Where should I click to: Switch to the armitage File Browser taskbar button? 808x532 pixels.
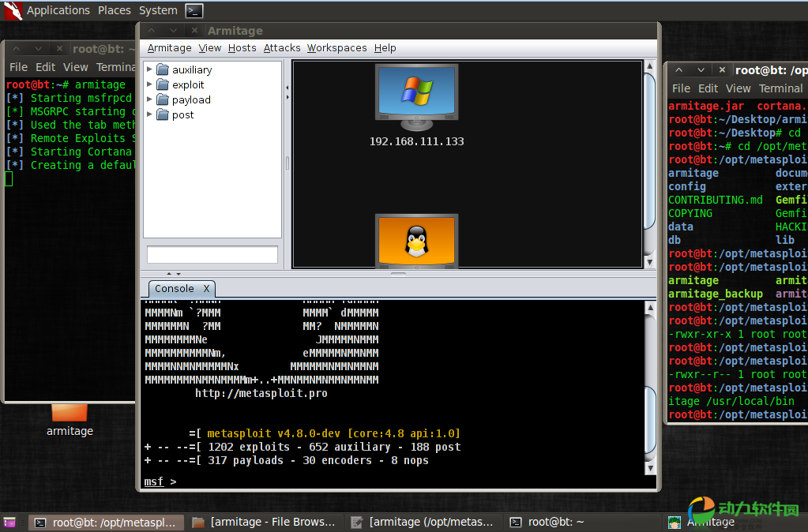click(265, 522)
